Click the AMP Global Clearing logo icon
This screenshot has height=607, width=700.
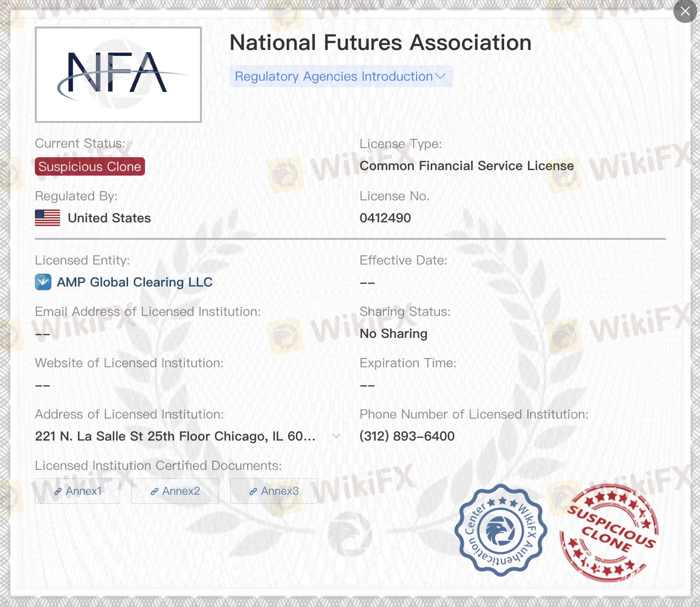pos(43,282)
